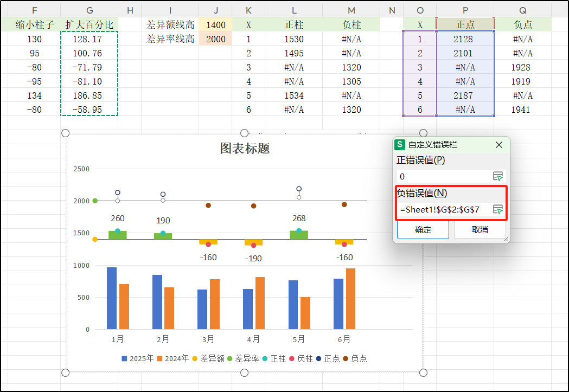Select the teal 正柱 legend marker
569x392 pixels.
(265, 358)
